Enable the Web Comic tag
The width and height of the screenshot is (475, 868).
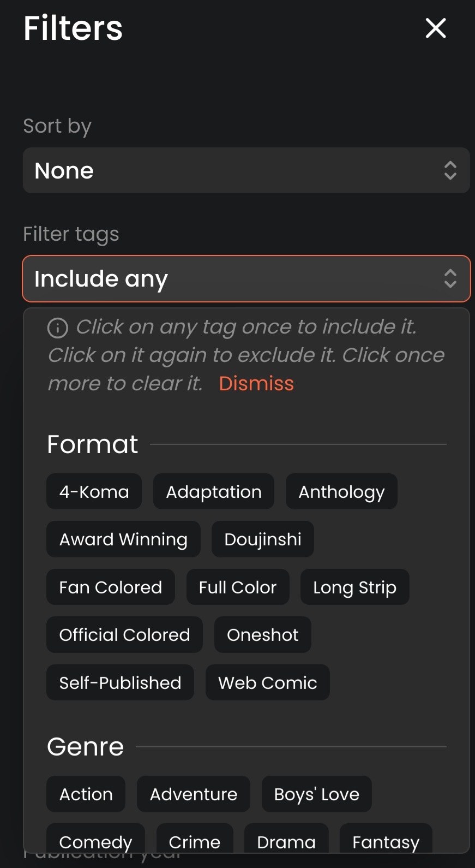267,683
